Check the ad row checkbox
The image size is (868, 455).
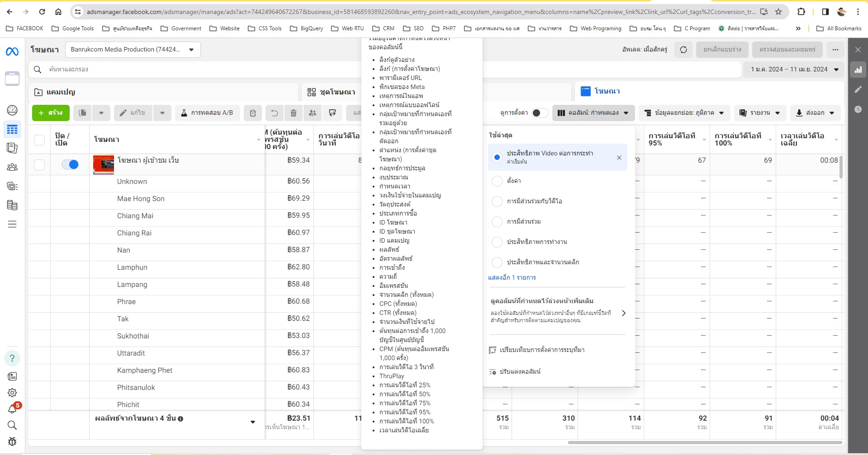[39, 165]
